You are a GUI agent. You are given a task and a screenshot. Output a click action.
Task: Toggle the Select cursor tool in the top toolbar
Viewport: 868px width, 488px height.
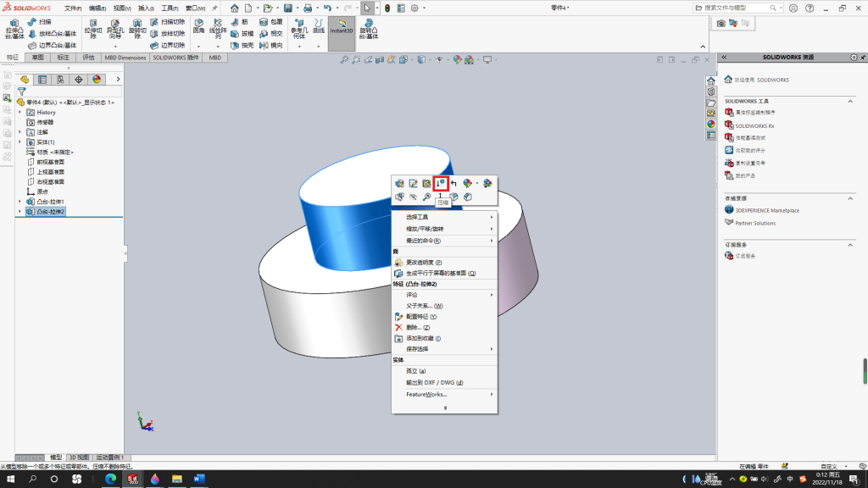coord(367,8)
